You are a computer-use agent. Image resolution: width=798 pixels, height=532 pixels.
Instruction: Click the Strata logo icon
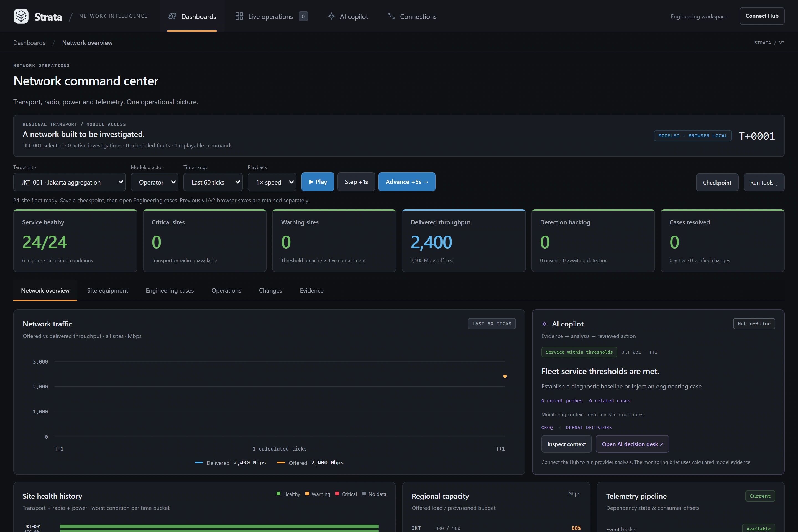pos(21,16)
